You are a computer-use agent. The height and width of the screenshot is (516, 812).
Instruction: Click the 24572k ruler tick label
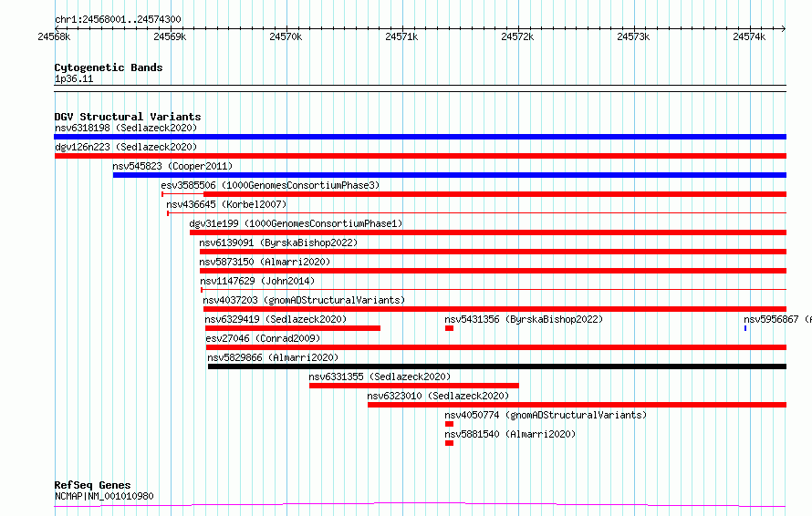[517, 36]
